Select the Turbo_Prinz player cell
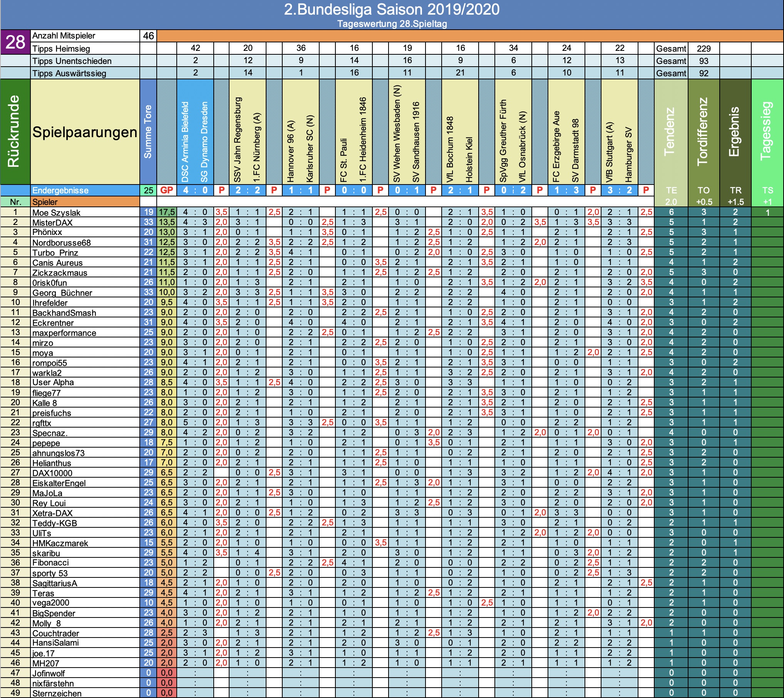The height and width of the screenshot is (698, 784). click(85, 252)
